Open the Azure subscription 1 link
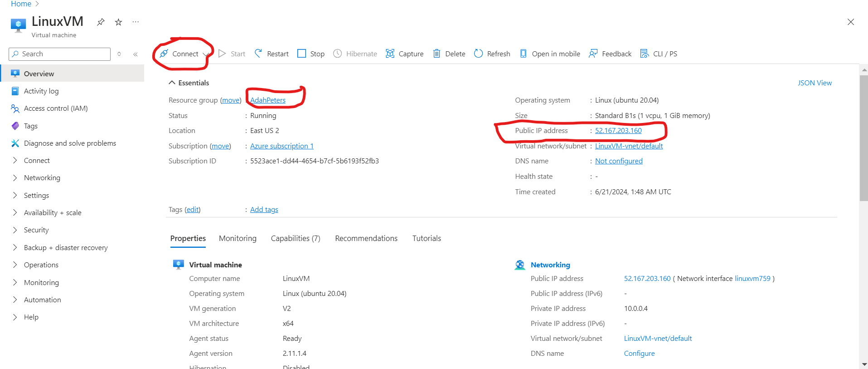The width and height of the screenshot is (868, 369). point(282,146)
